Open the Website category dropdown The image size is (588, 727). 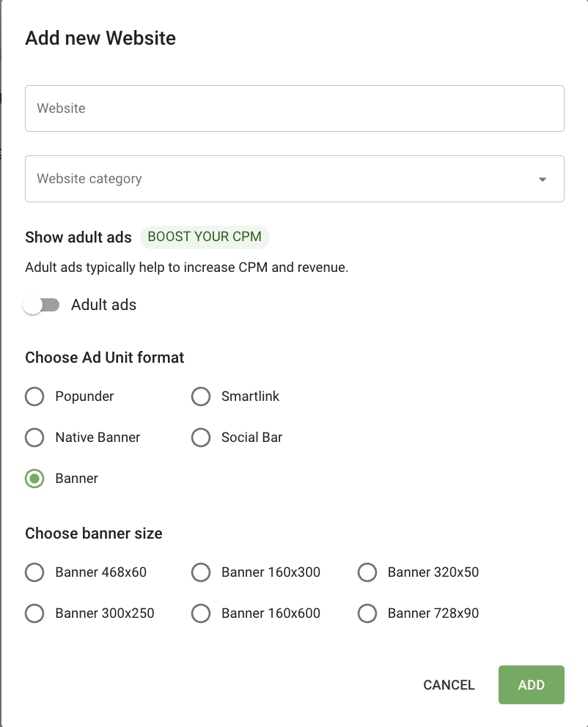coord(293,178)
